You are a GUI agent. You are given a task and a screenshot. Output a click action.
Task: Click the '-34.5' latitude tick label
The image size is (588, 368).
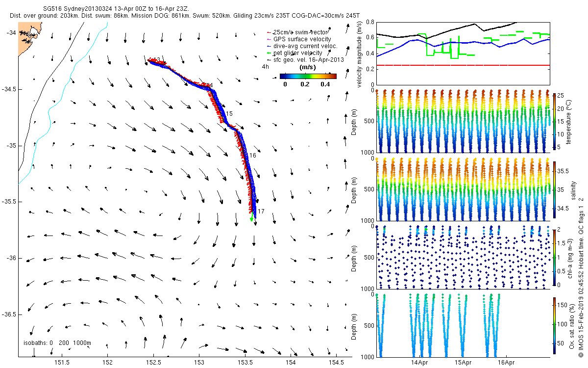(9, 89)
